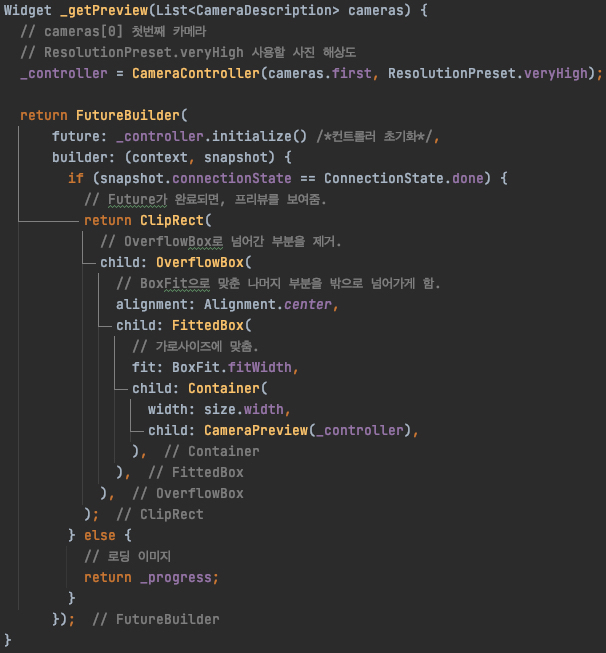Click the builder: parameter label

pyautogui.click(x=83, y=157)
